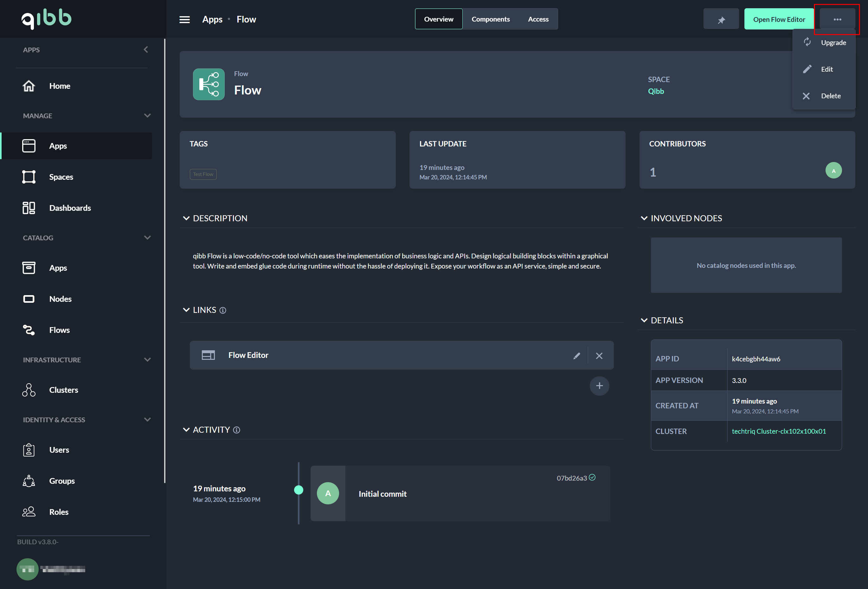
Task: Click the three-dots more options button
Action: pos(837,19)
